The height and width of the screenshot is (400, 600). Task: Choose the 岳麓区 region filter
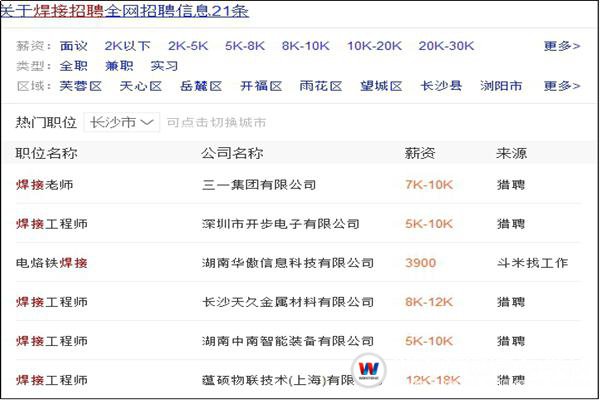tap(201, 86)
